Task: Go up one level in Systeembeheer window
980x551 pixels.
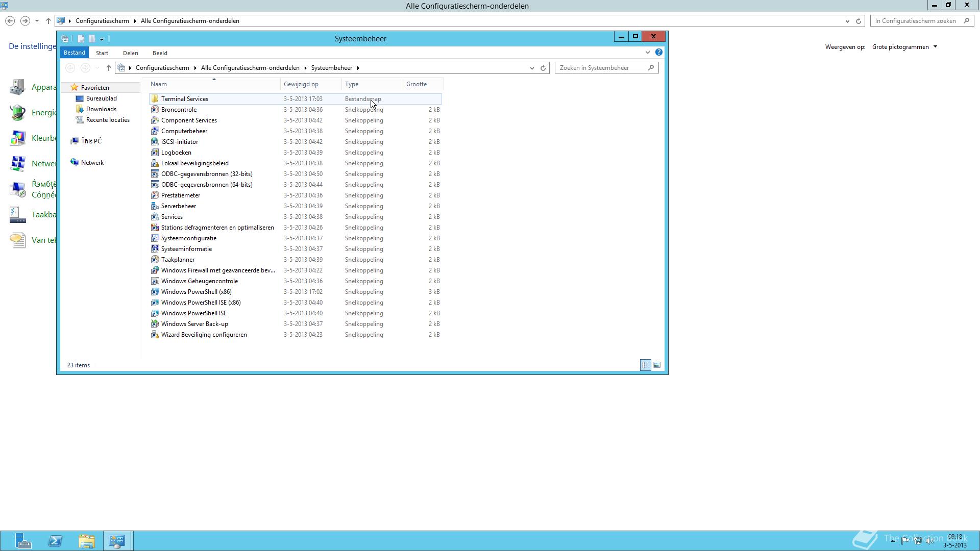Action: [108, 68]
